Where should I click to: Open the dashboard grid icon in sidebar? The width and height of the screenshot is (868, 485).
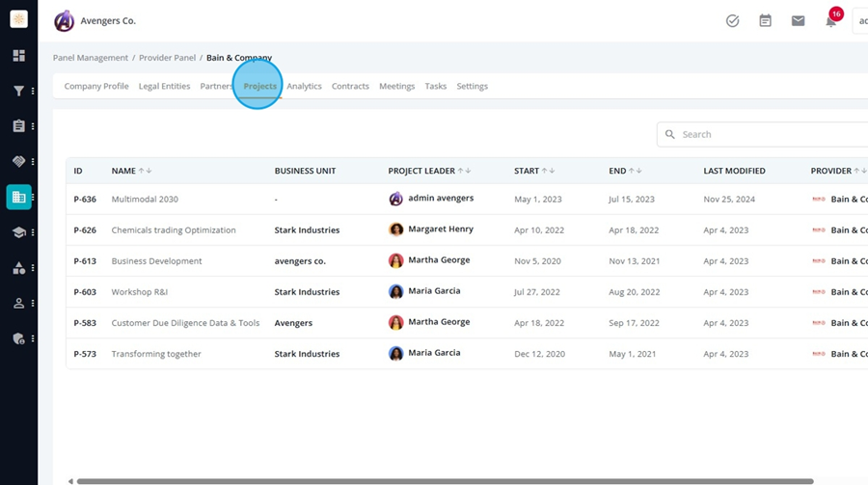click(19, 55)
